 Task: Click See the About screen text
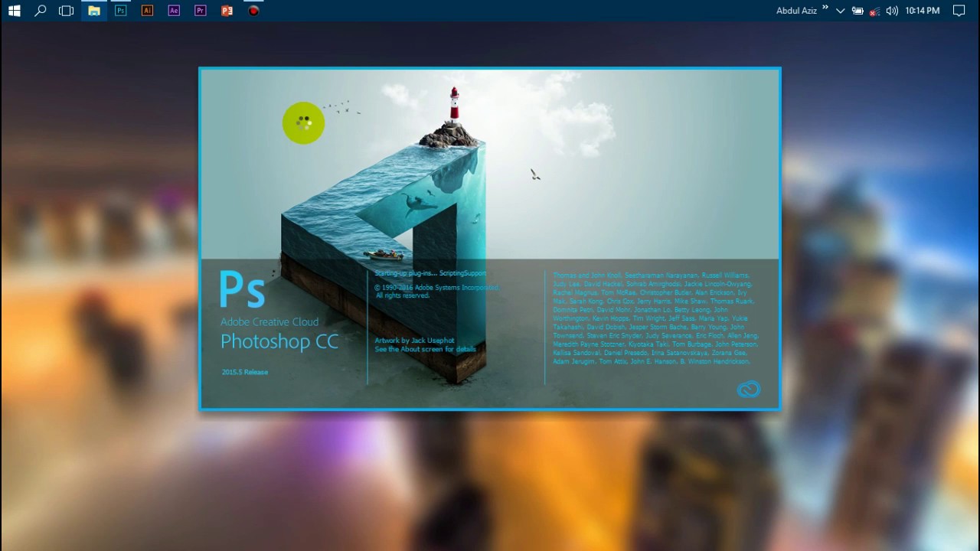click(x=425, y=349)
